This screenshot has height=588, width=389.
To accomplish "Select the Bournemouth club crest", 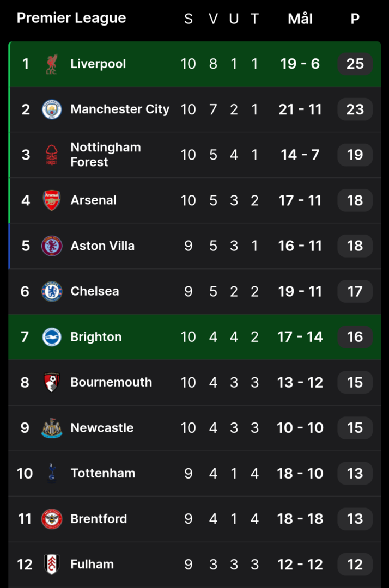I will [52, 382].
